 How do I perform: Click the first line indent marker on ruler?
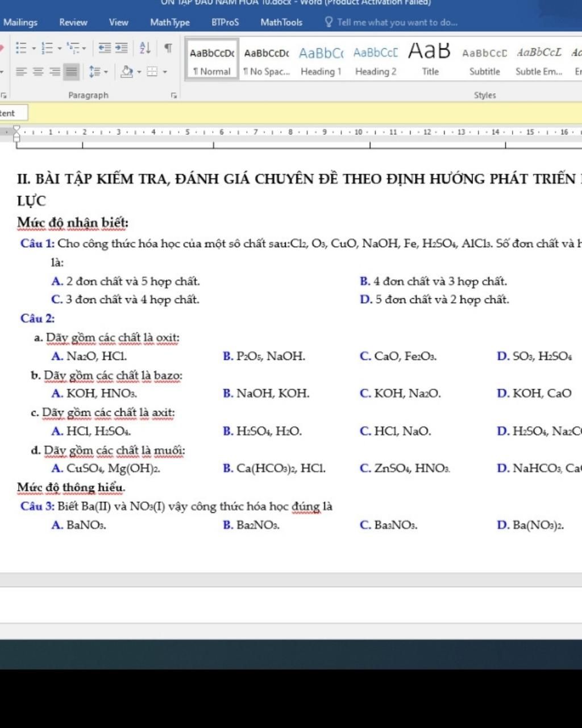click(16, 129)
